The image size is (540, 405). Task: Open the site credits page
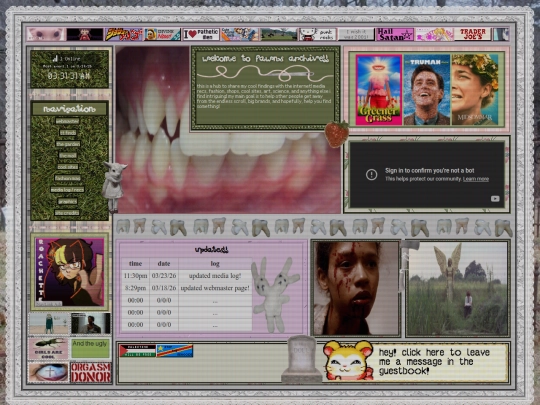68,213
